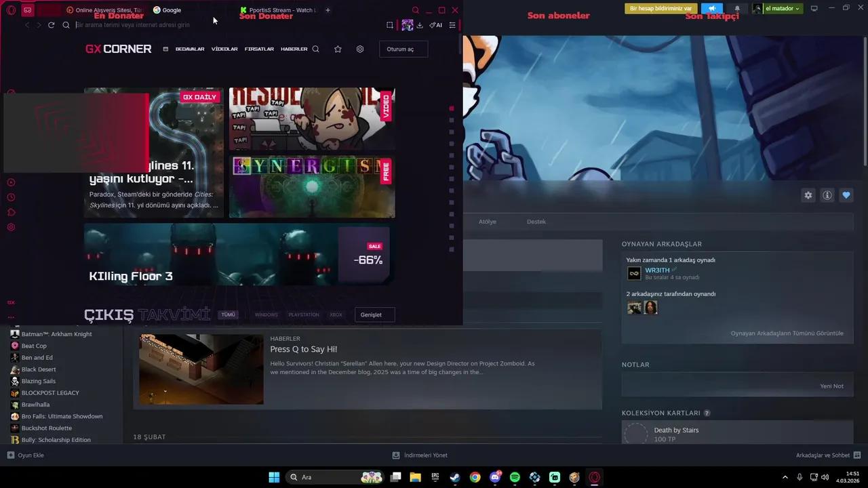The height and width of the screenshot is (488, 868).
Task: Open the browser menu with the hamburger icon
Action: (x=452, y=25)
